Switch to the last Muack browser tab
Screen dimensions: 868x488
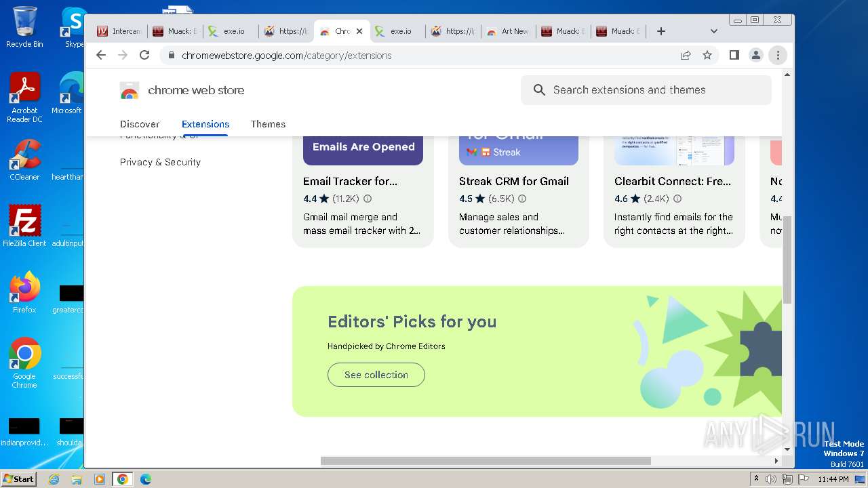coord(619,31)
